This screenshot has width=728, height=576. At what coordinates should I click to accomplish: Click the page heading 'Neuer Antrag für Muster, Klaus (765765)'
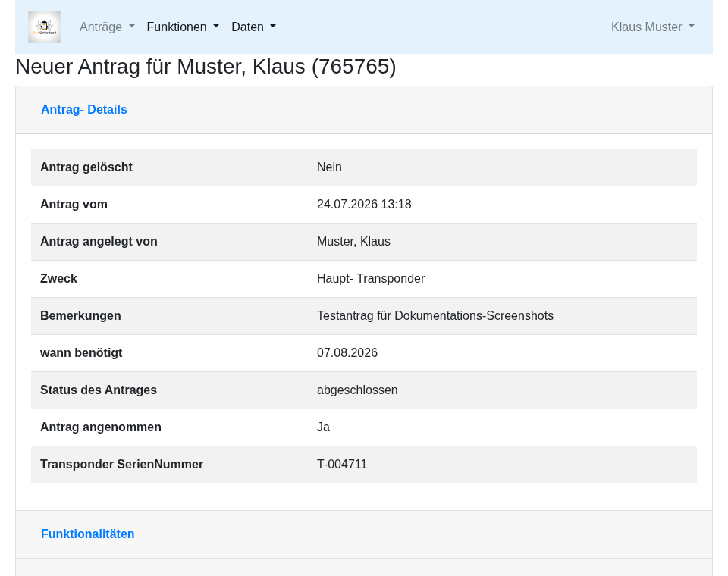click(206, 67)
